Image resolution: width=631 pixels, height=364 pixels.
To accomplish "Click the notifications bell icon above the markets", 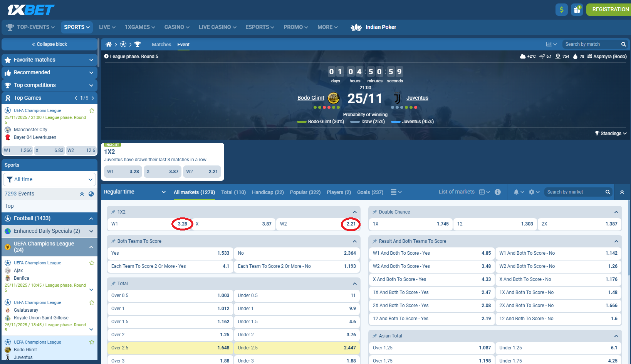I will (517, 192).
